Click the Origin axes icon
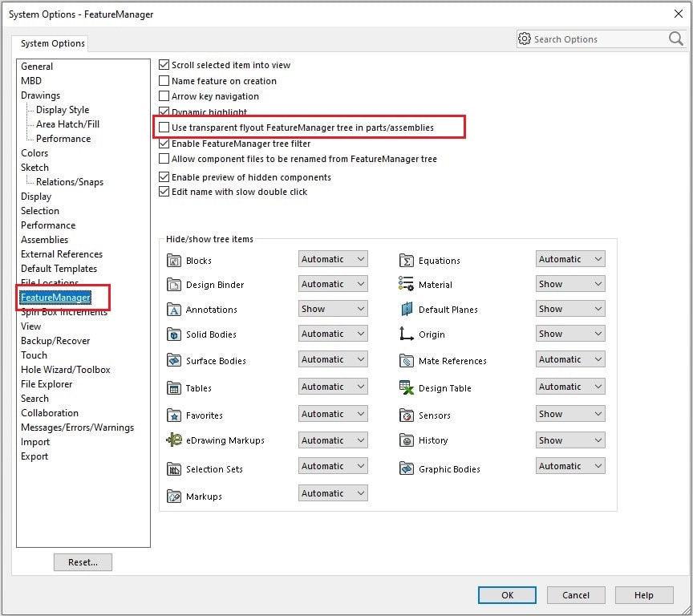 406,334
